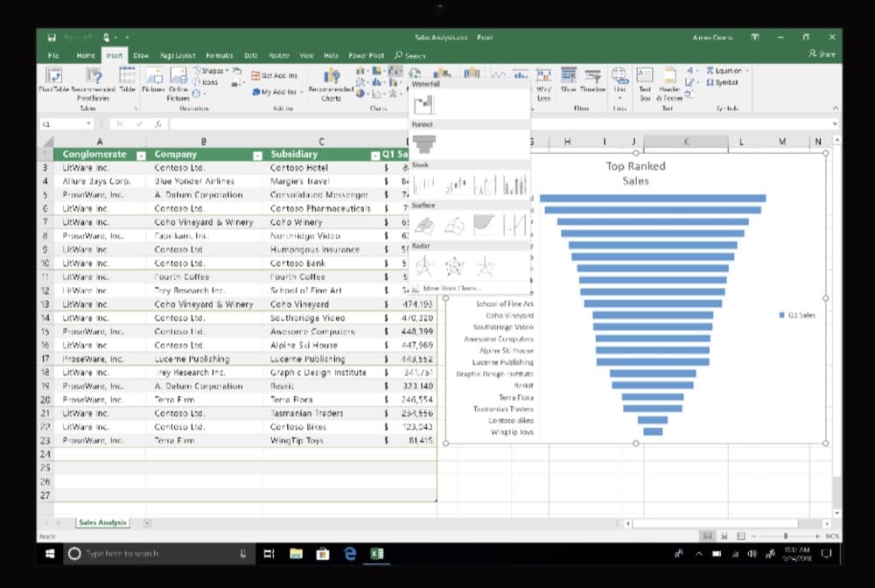Screen dimensions: 875x588
Task: Switch to the Draw tab
Action: (x=141, y=55)
